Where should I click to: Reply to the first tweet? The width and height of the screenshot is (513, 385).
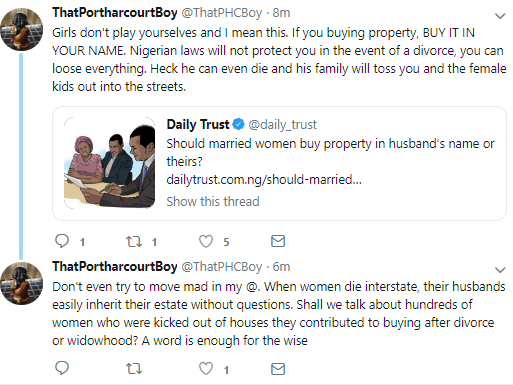tap(62, 241)
